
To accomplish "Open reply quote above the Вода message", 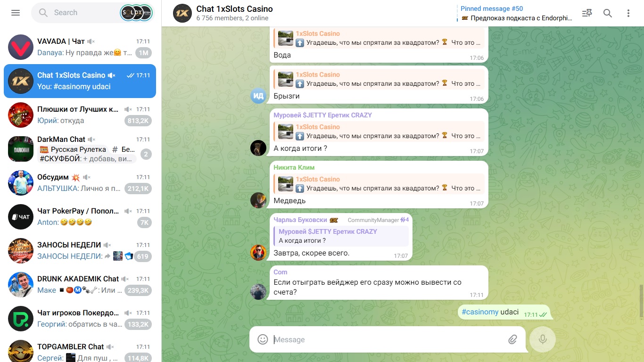I will tap(379, 38).
